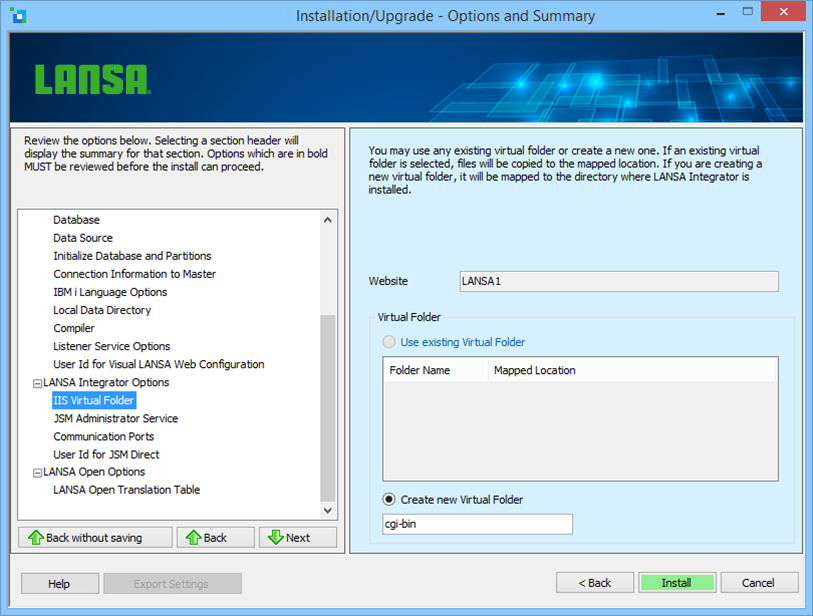The height and width of the screenshot is (616, 813).
Task: Open Initialize Database and Partitions item
Action: pos(132,256)
